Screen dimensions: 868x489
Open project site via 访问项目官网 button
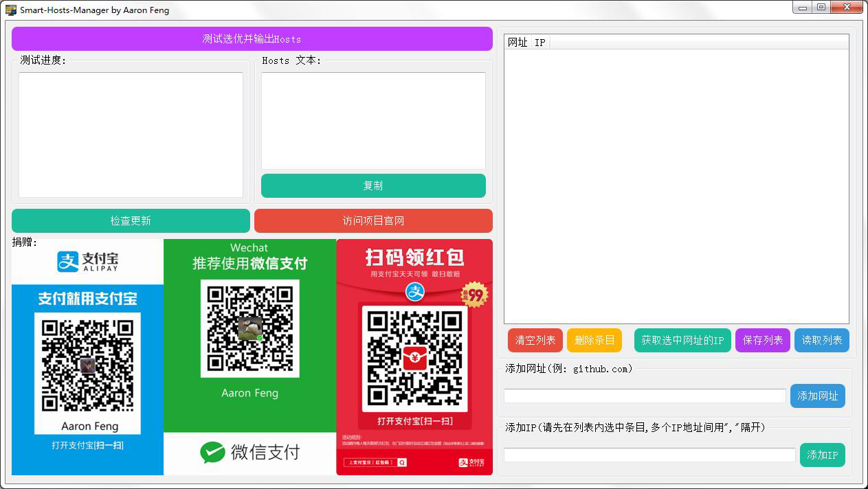pyautogui.click(x=373, y=221)
